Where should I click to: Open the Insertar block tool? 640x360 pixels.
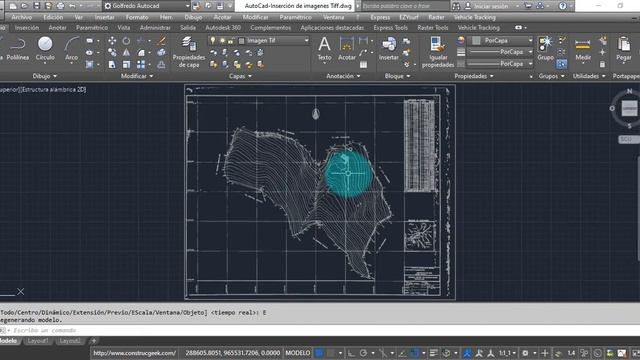389,49
